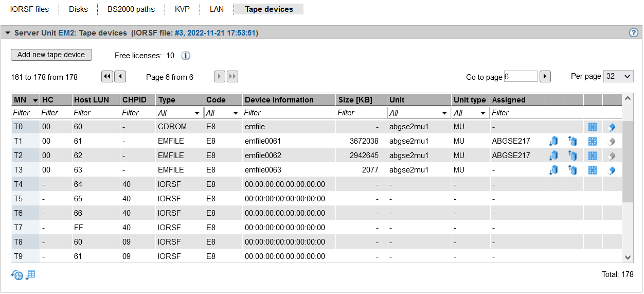Open the IORSF files tab

tap(29, 9)
